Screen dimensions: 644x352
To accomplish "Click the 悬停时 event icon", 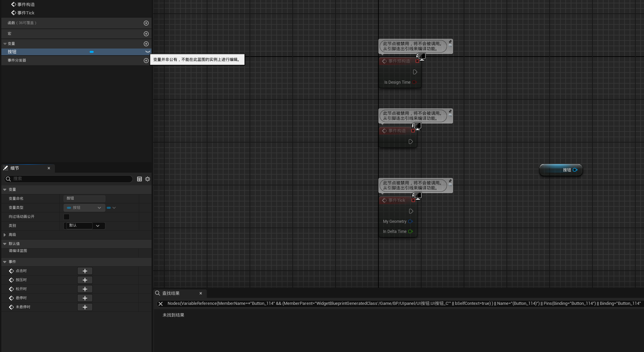I will (x=11, y=298).
